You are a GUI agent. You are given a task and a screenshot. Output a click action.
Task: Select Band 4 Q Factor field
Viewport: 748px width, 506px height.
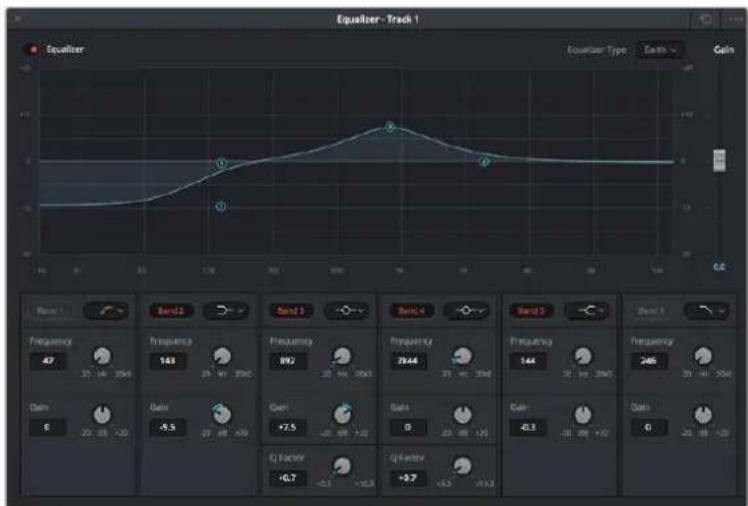point(408,478)
